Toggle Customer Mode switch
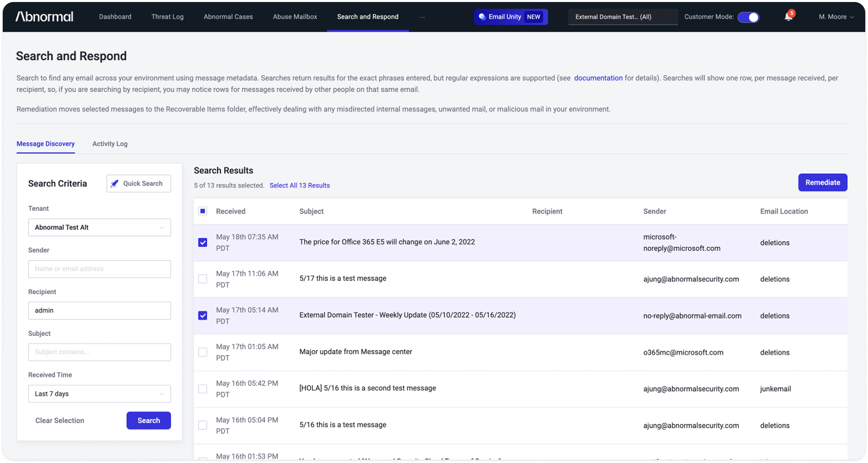 748,17
